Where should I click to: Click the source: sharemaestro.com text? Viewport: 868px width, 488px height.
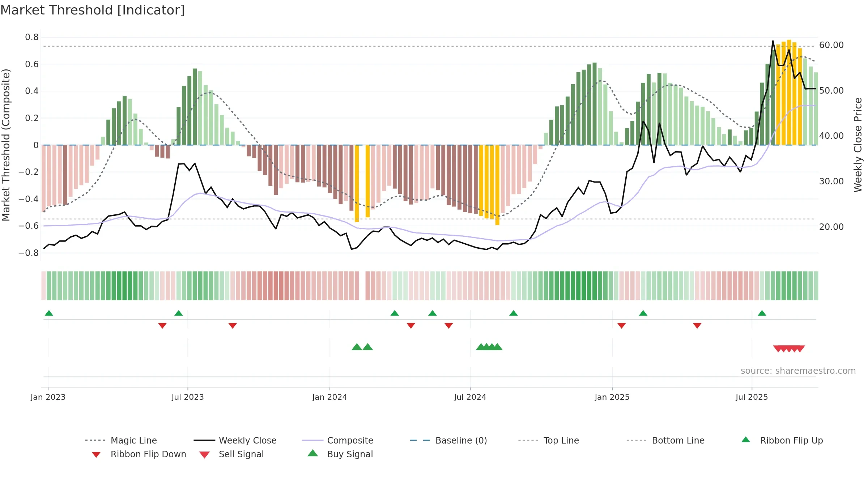[798, 371]
